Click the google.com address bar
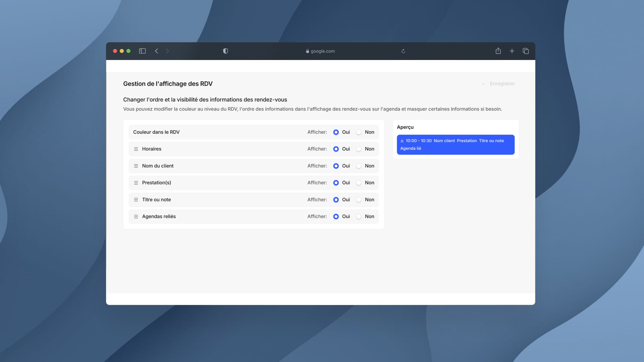Image resolution: width=644 pixels, height=362 pixels. click(320, 51)
